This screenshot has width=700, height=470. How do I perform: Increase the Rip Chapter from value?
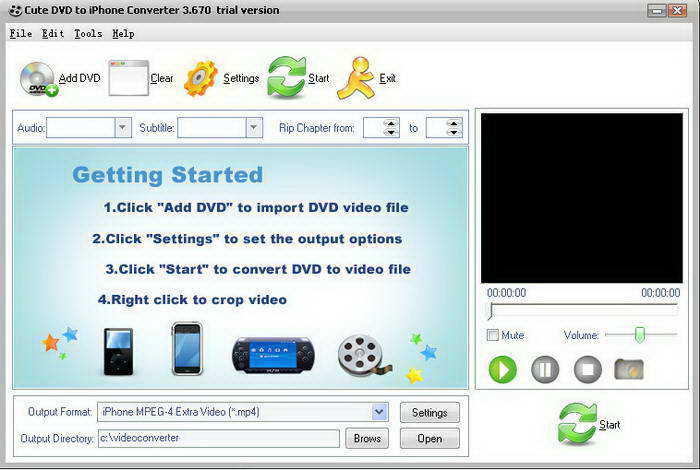391,123
